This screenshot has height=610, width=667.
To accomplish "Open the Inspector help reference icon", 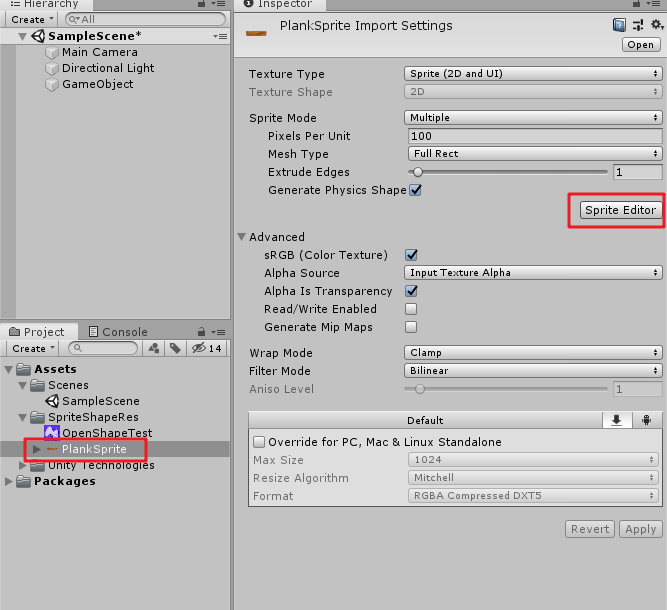I will (619, 26).
